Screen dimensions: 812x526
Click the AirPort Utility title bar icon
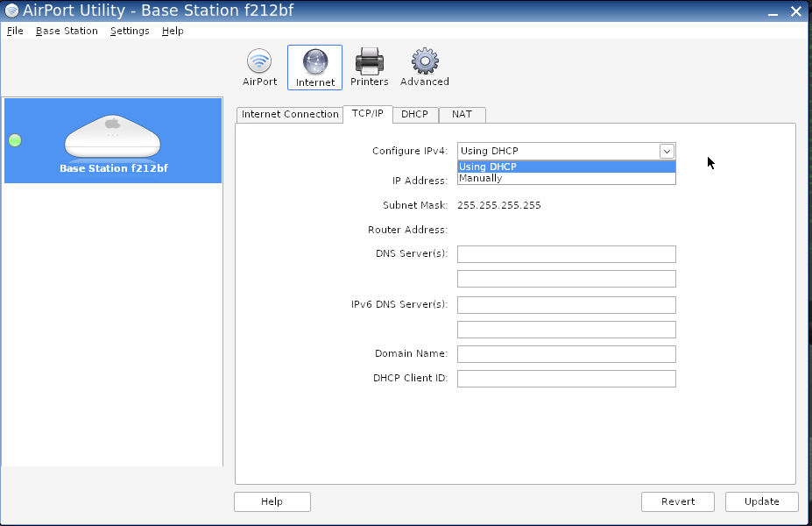(11, 11)
